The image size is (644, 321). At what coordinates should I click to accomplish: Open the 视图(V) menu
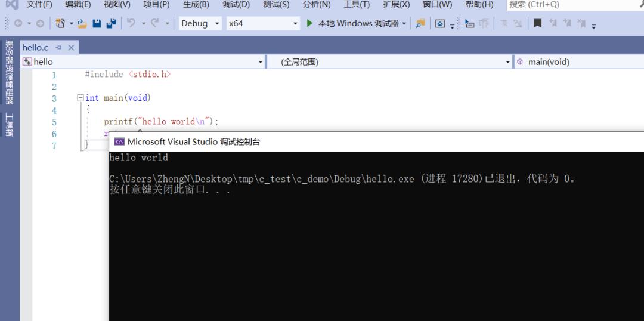pyautogui.click(x=117, y=5)
